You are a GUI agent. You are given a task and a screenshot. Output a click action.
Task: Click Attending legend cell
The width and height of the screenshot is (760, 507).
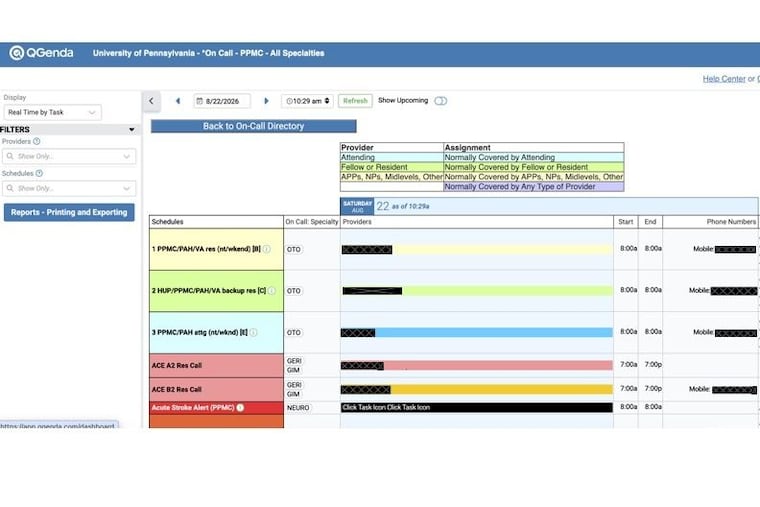point(392,158)
